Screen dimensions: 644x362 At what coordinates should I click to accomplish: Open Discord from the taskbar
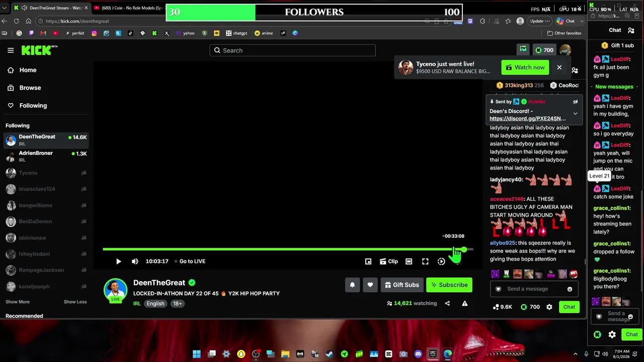pos(418,354)
